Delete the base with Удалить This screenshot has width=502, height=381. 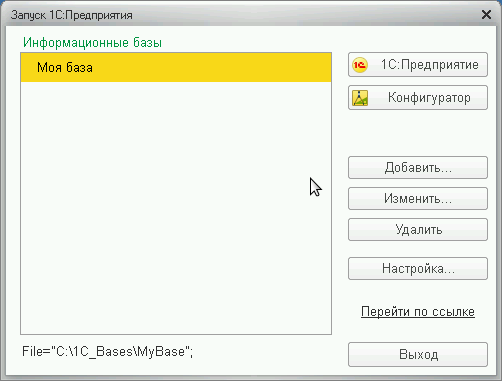click(418, 229)
